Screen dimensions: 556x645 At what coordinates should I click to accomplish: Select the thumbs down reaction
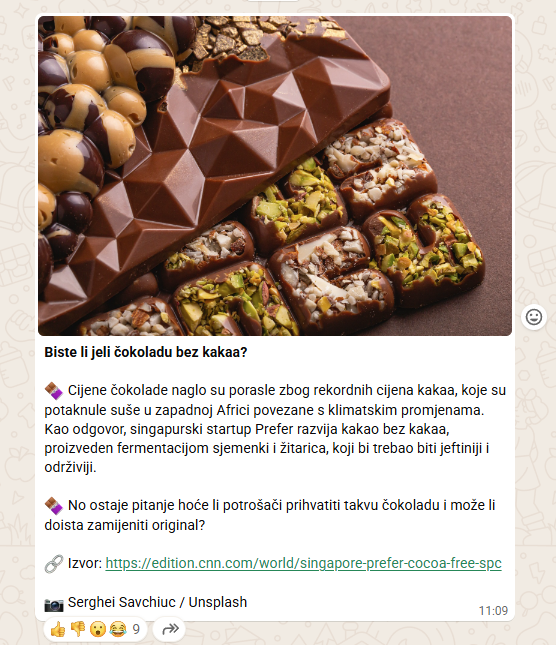(x=78, y=629)
